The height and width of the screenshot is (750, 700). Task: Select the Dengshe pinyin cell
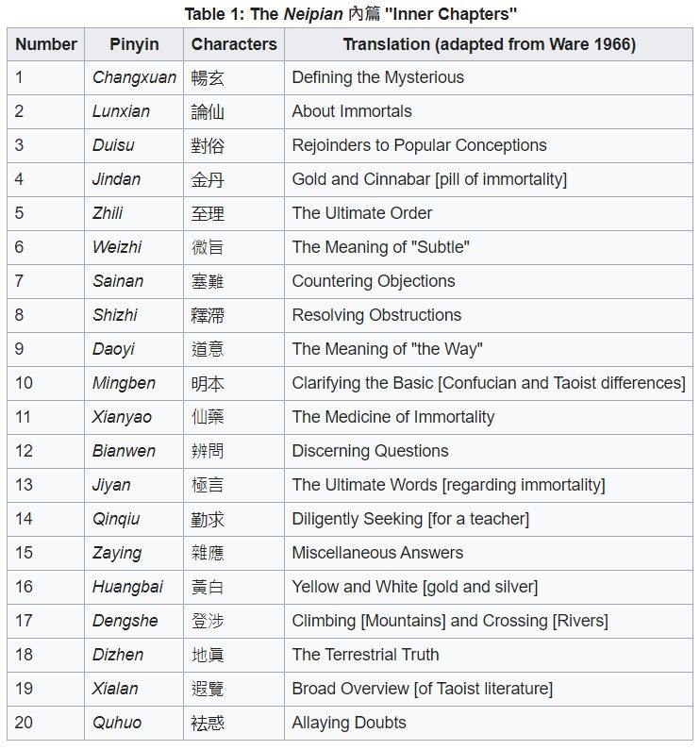tap(125, 621)
